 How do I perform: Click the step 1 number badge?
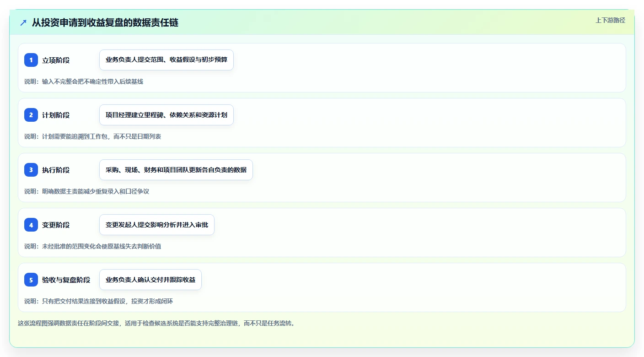click(31, 60)
